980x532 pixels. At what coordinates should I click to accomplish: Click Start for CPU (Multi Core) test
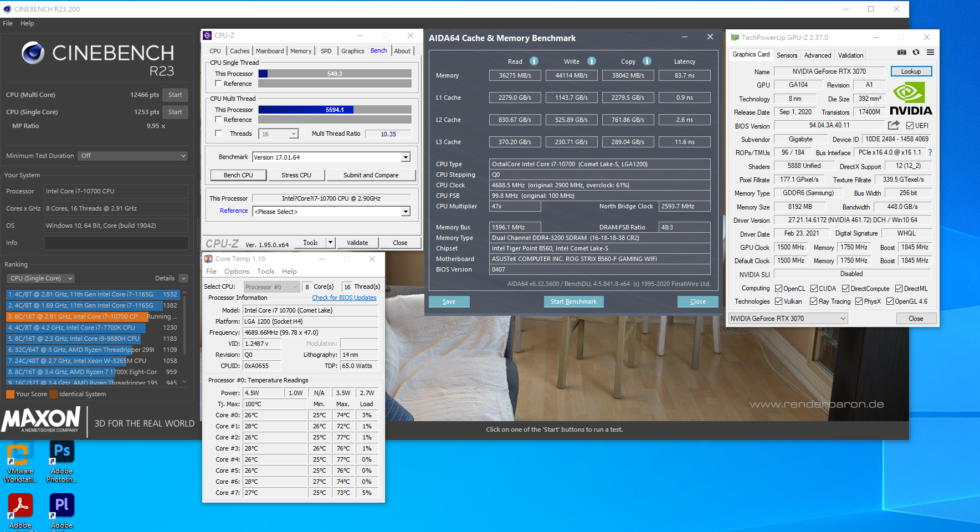(x=175, y=95)
